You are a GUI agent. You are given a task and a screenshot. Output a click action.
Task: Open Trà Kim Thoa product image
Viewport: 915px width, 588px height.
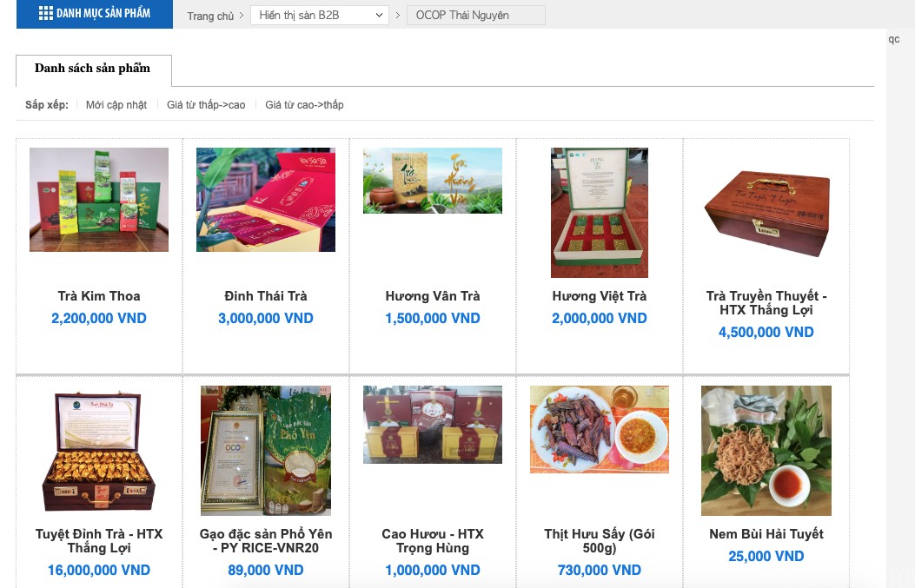click(99, 200)
